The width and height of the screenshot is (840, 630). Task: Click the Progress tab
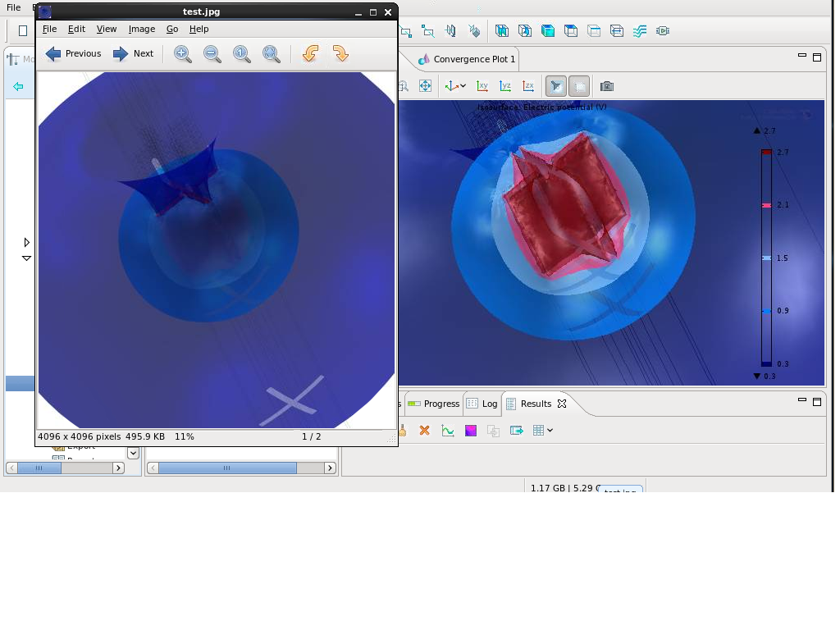(434, 404)
